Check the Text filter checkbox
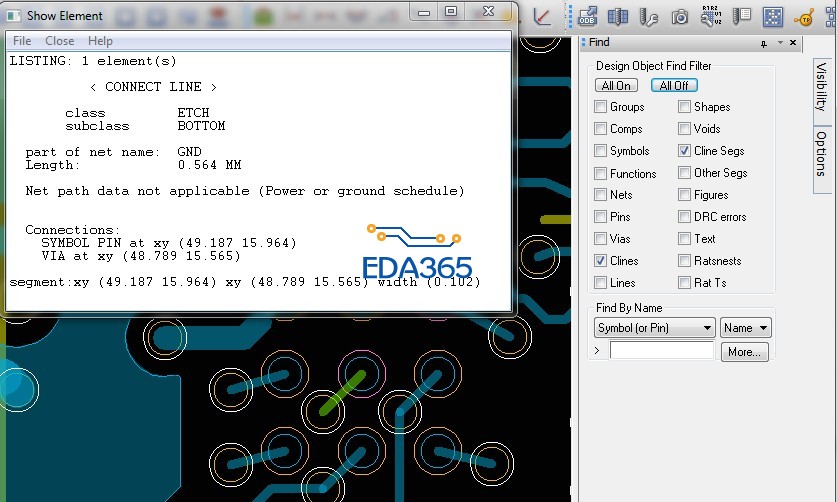Screen dimensions: 837x502 pyautogui.click(x=684, y=238)
